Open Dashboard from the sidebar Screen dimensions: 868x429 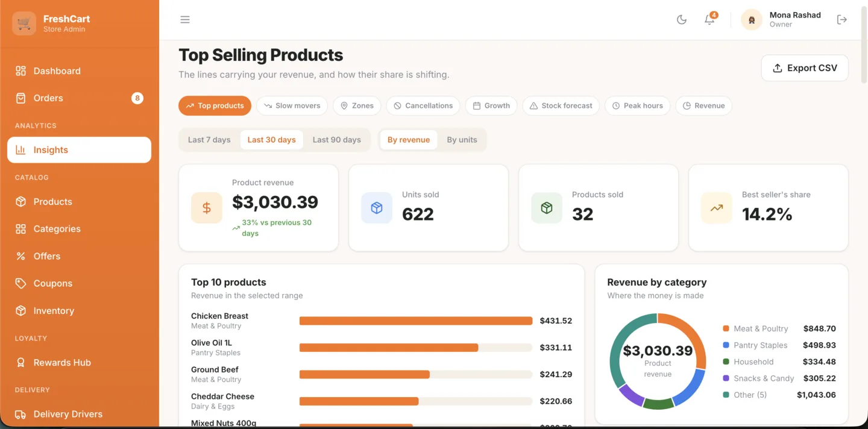coord(79,71)
